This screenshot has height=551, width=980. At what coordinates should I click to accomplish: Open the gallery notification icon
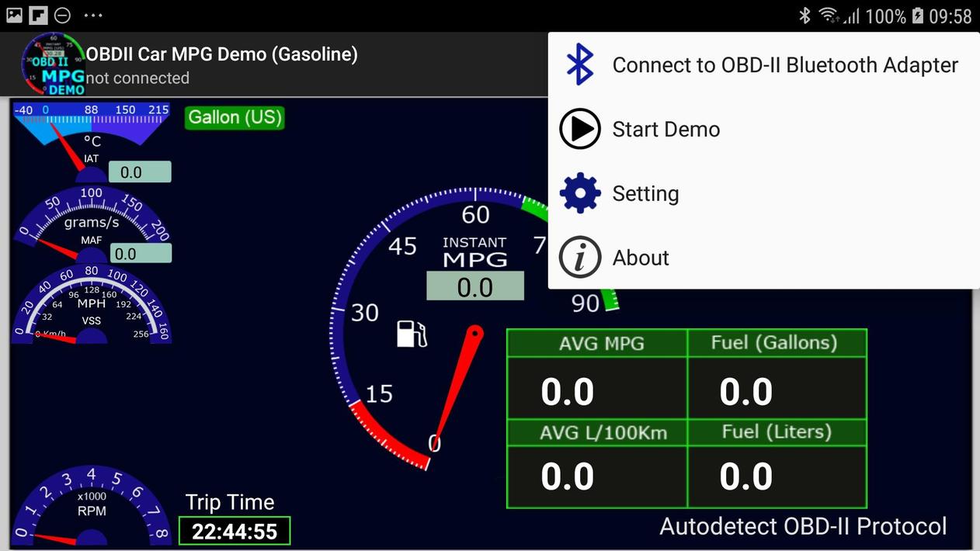point(14,15)
